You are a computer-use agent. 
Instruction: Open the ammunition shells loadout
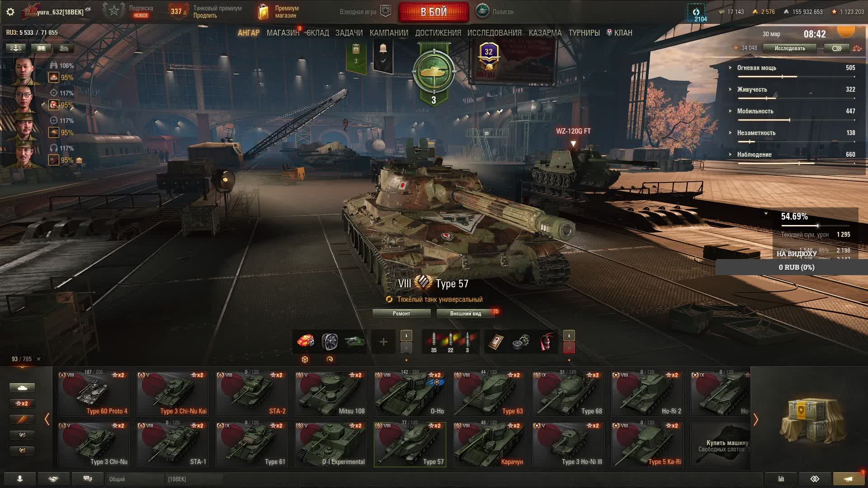click(450, 342)
